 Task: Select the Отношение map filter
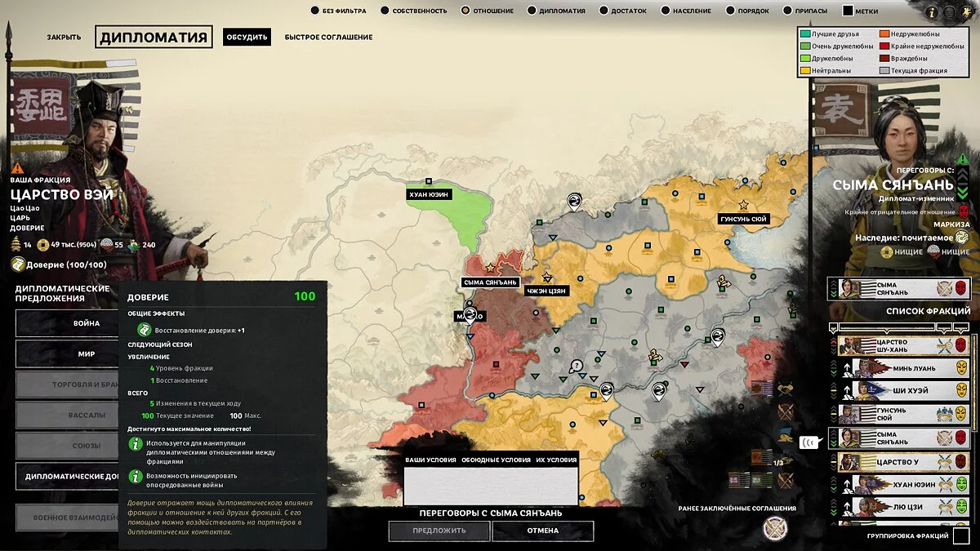[488, 11]
